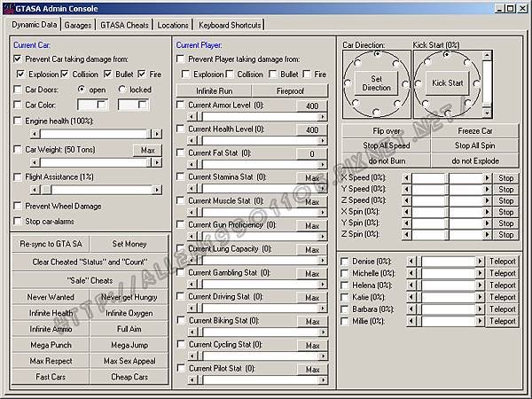Click Stop button for X Speed
This screenshot has width=532, height=399.
[505, 178]
